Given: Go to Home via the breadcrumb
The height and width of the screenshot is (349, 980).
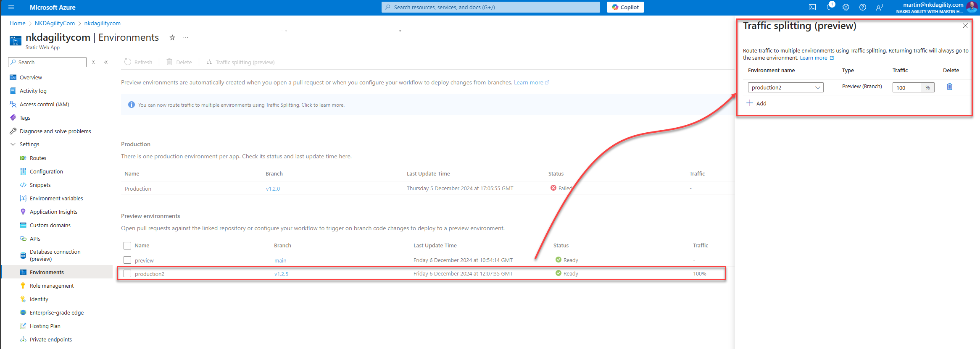Looking at the screenshot, I should point(18,23).
